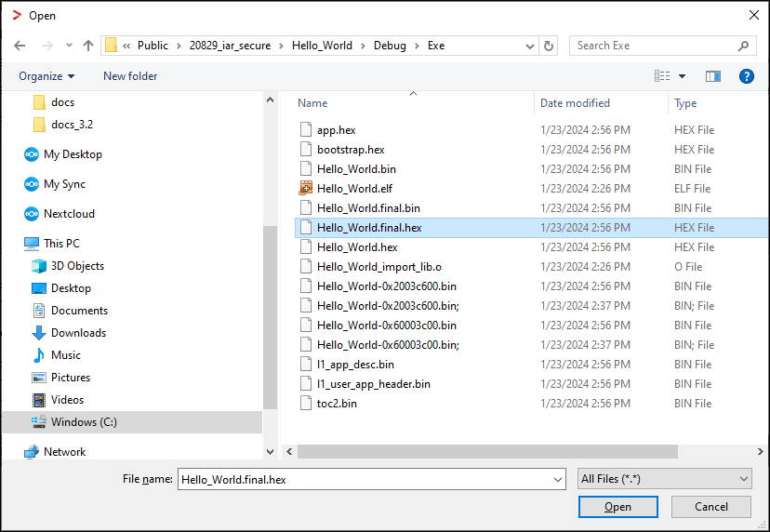This screenshot has height=532, width=770.
Task: Select the Hello_World.bin file
Action: click(356, 169)
